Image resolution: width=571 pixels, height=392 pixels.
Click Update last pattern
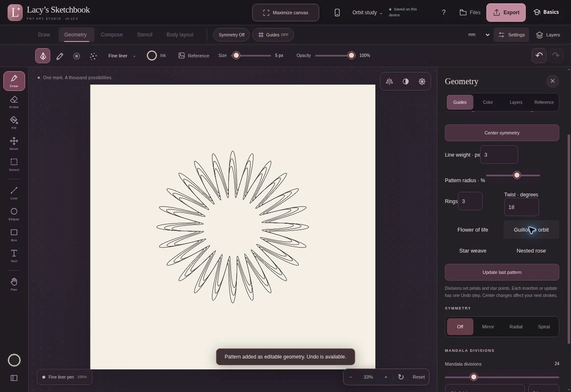(502, 272)
